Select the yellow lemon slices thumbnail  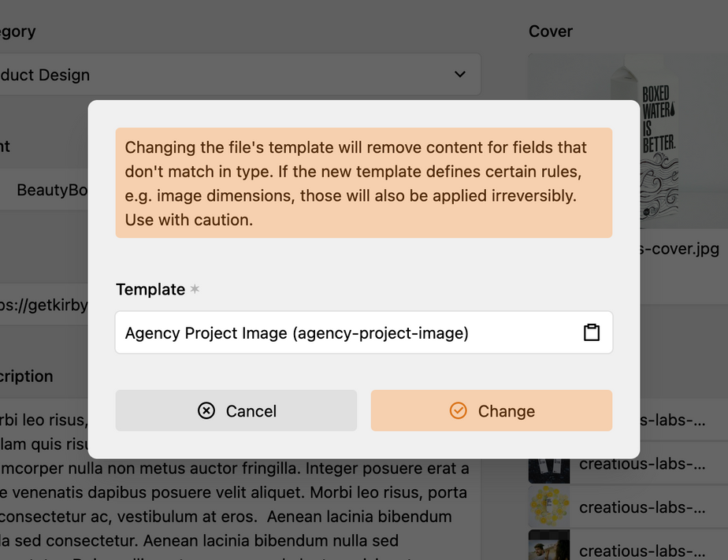click(549, 506)
